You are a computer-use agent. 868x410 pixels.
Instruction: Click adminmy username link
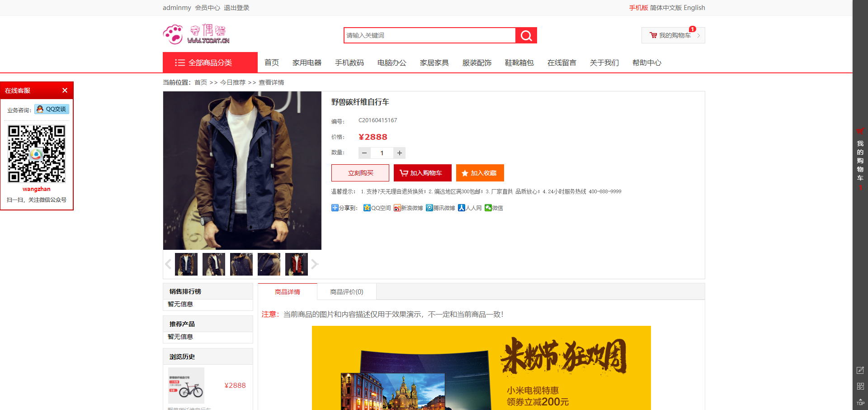pos(177,8)
